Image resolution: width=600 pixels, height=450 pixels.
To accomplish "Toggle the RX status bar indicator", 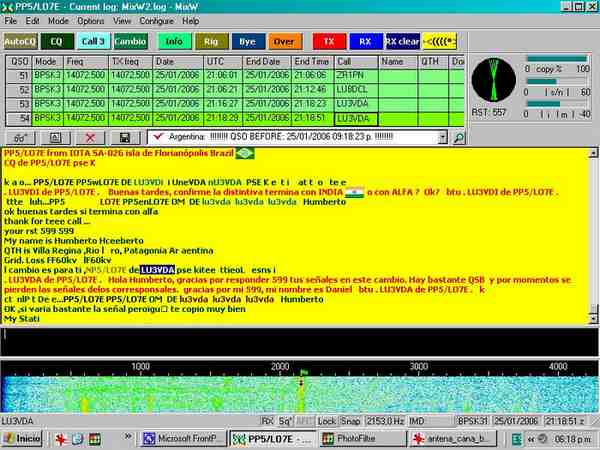I will point(267,421).
